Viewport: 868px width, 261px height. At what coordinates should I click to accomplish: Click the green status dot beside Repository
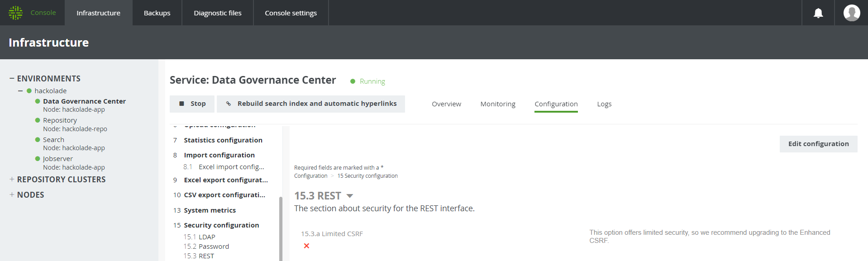[x=38, y=120]
